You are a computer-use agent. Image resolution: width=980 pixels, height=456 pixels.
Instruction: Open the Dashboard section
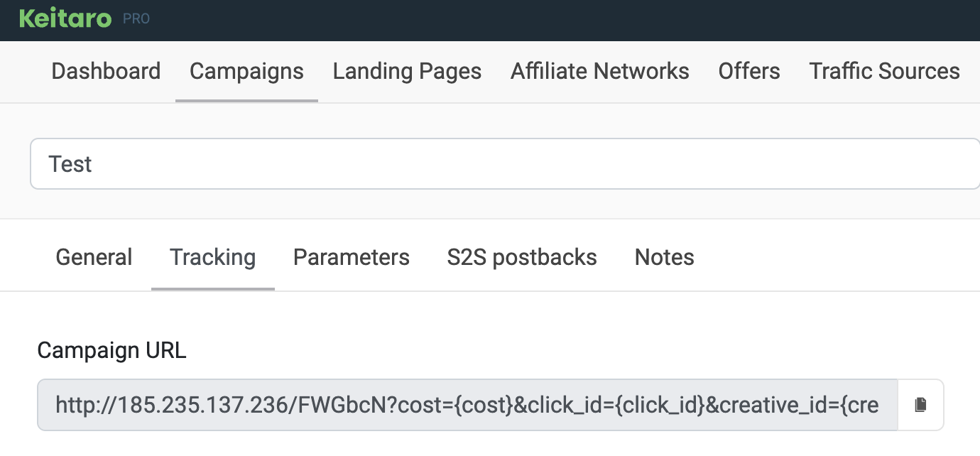(x=106, y=71)
